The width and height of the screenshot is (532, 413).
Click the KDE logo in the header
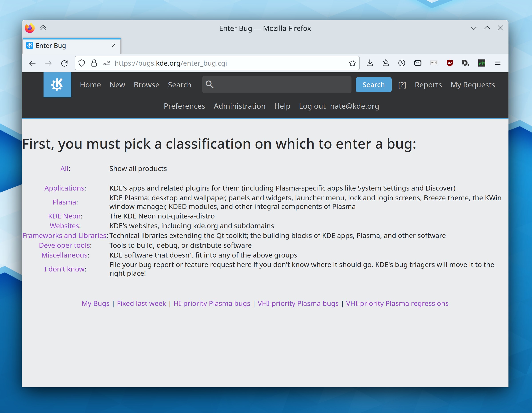pos(57,85)
